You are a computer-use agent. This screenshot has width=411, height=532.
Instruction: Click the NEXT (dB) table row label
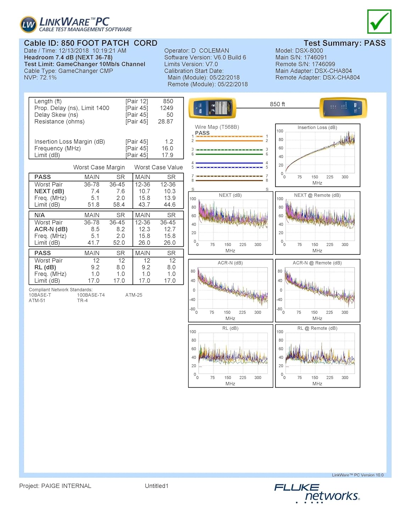[x=49, y=191]
